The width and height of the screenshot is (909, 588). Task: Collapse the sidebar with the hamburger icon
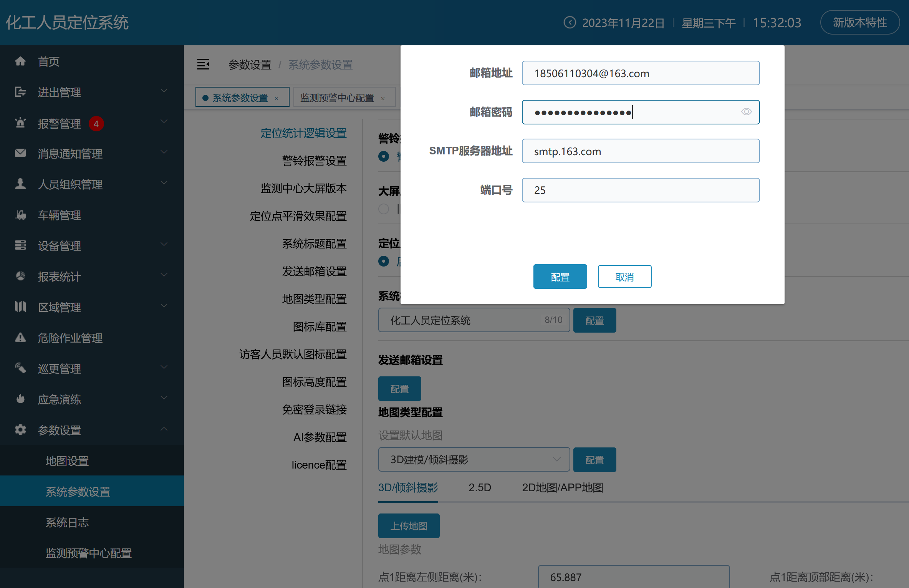click(203, 64)
